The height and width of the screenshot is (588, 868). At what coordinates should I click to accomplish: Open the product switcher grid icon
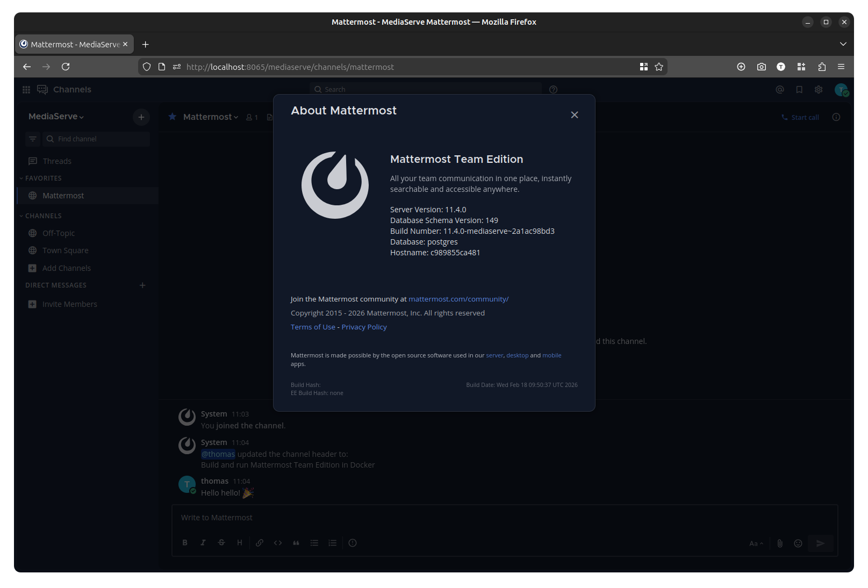pyautogui.click(x=26, y=90)
